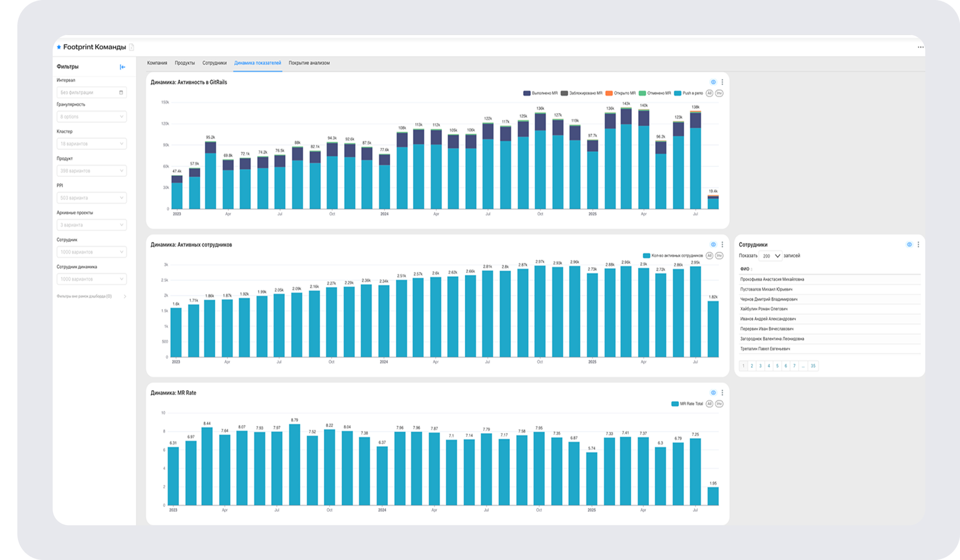Click the favorite star next to Footprint Команды
Image resolution: width=960 pixels, height=560 pixels.
pos(59,47)
